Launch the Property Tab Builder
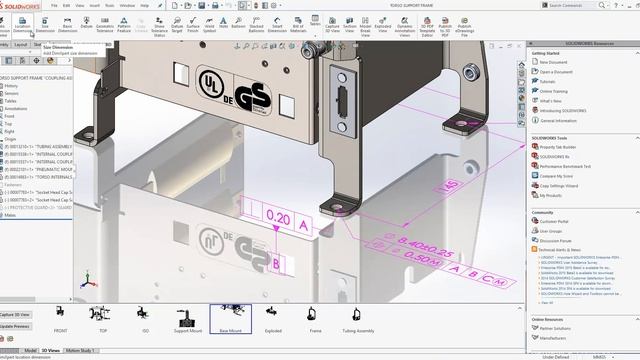640x360 pixels. (558, 147)
